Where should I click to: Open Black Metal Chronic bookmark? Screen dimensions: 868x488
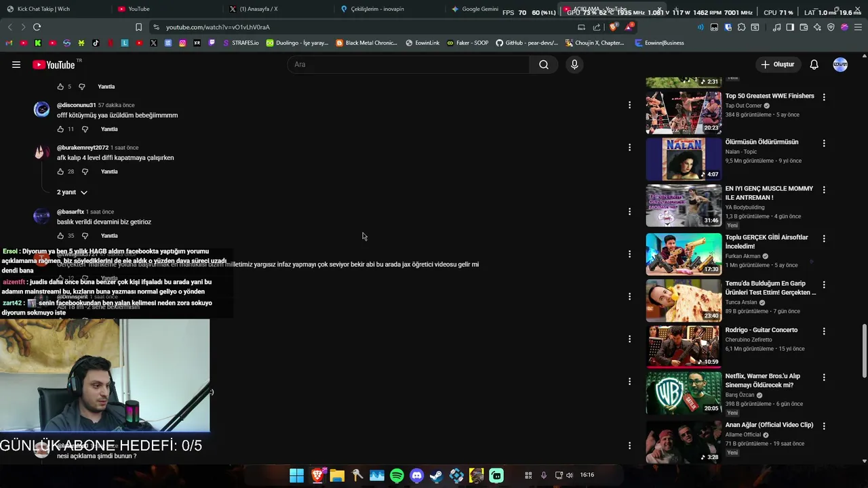click(367, 43)
